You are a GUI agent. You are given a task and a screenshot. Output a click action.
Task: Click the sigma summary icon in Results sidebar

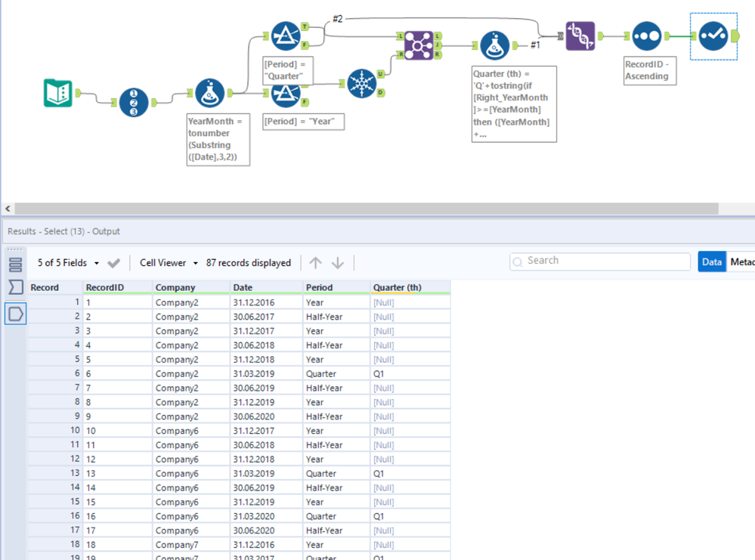point(15,287)
